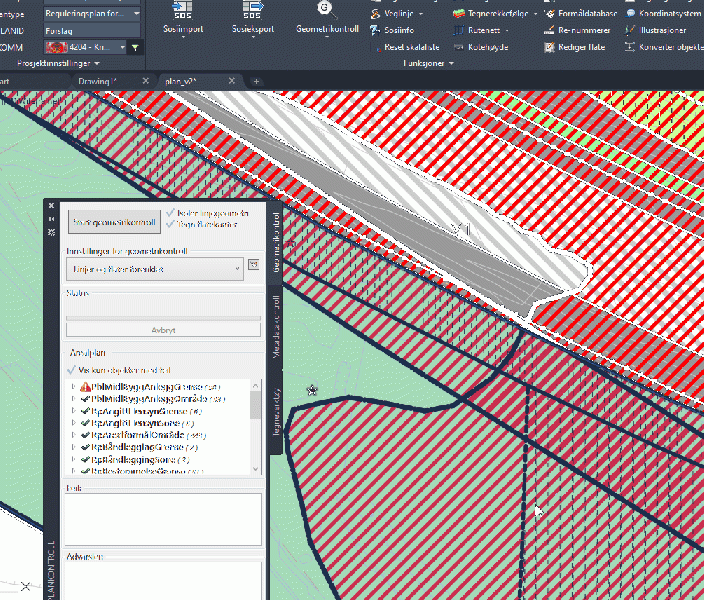Expand PblMidlByggAnleggGrense tree node
The width and height of the screenshot is (704, 600).
73,386
